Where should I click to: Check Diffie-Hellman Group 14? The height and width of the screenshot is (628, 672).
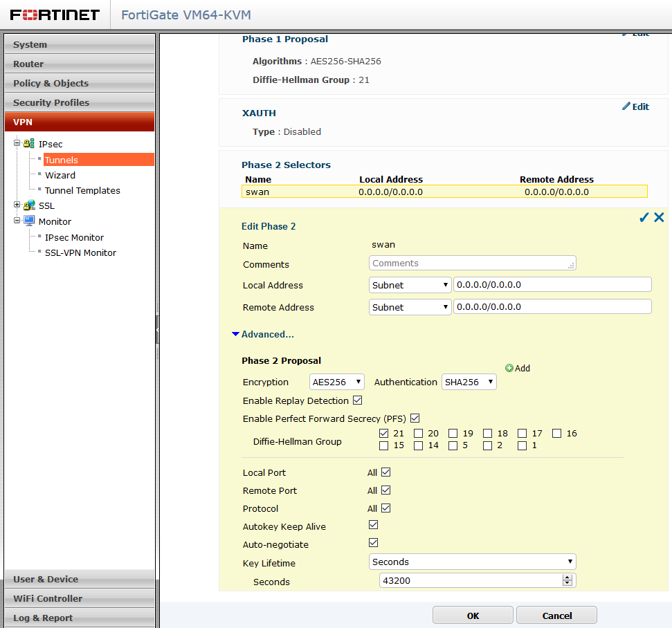[x=418, y=445]
